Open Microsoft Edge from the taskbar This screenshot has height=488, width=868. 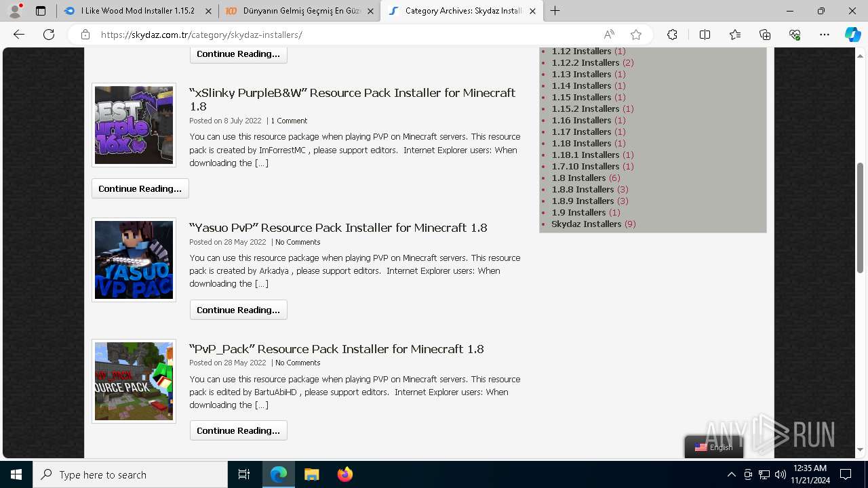point(279,474)
